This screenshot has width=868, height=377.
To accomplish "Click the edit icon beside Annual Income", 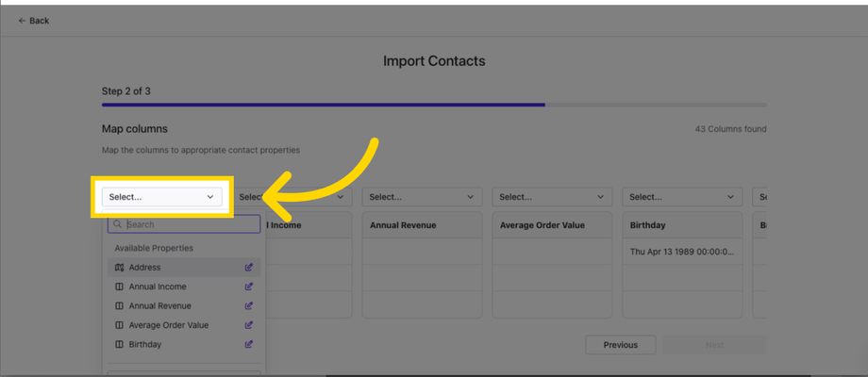I will 249,287.
